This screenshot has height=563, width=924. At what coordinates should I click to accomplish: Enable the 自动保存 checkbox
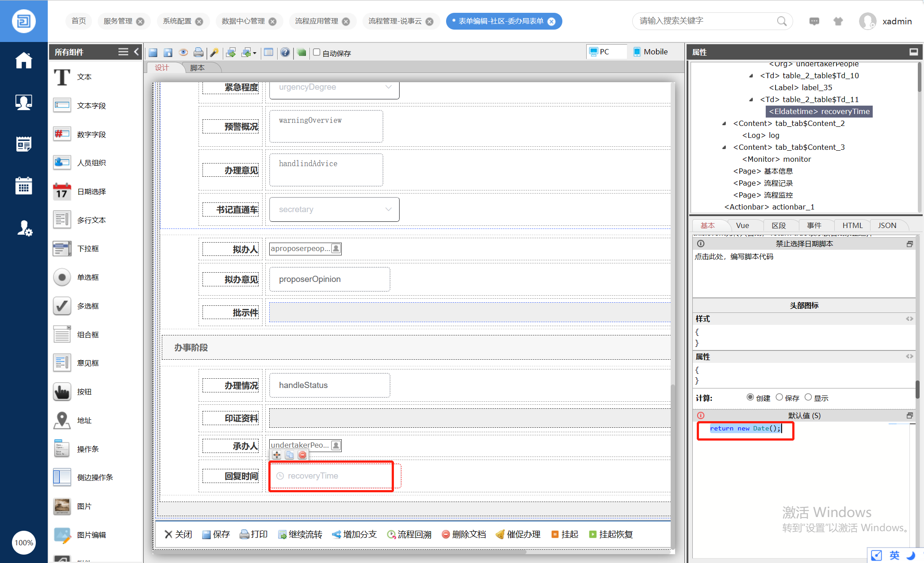[x=317, y=52]
